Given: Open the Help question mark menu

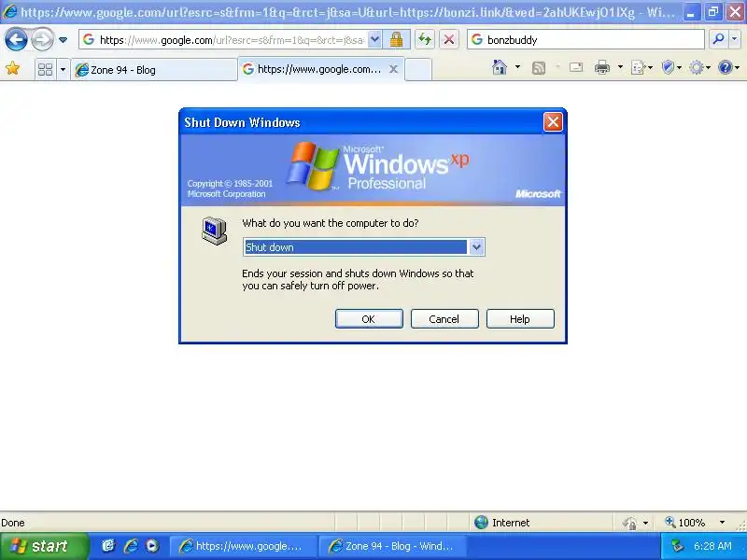Looking at the screenshot, I should point(728,67).
